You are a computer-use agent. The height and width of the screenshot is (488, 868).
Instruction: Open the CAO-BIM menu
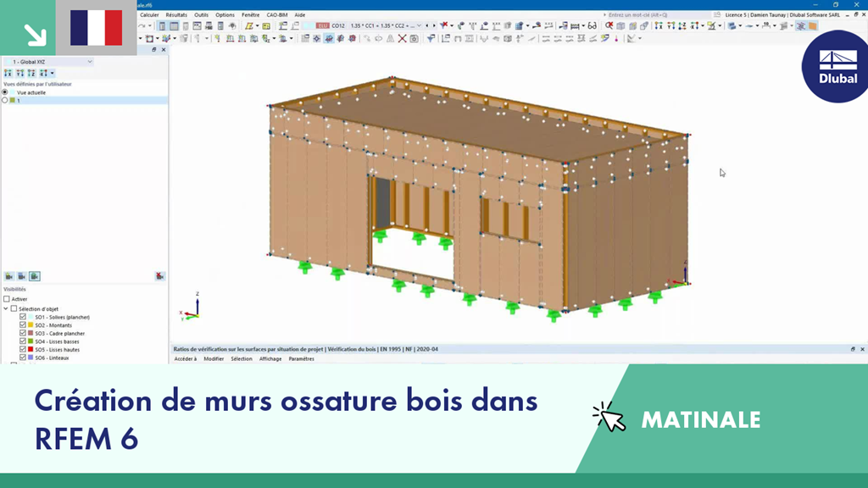(277, 15)
